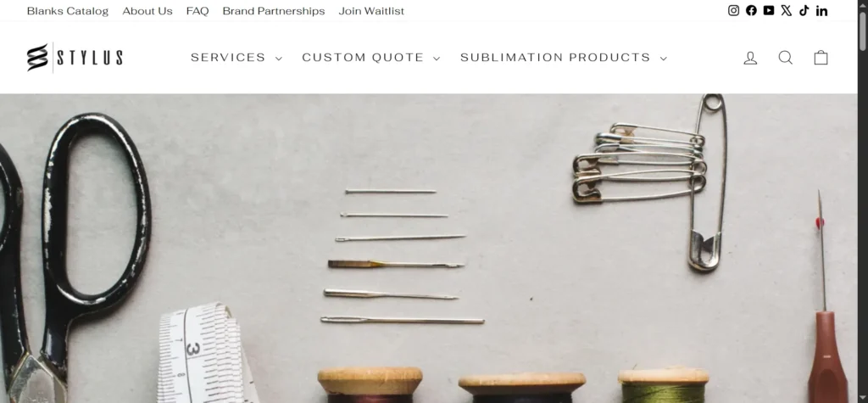Open the YouTube channel icon
The width and height of the screenshot is (868, 403).
coord(769,10)
